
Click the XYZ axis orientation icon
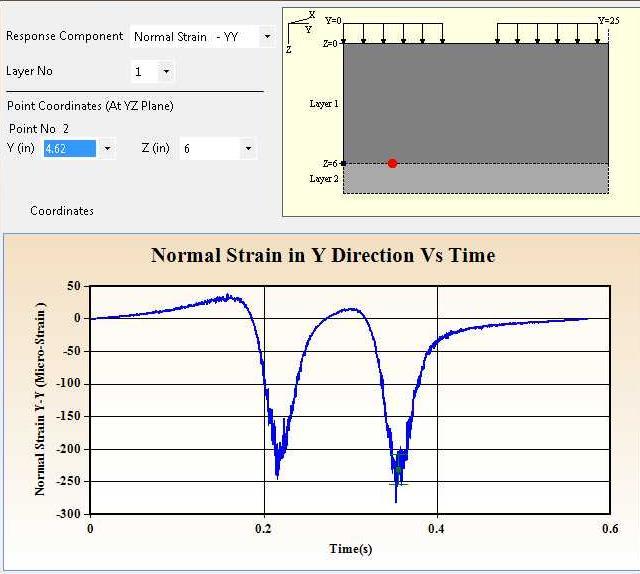pos(301,31)
